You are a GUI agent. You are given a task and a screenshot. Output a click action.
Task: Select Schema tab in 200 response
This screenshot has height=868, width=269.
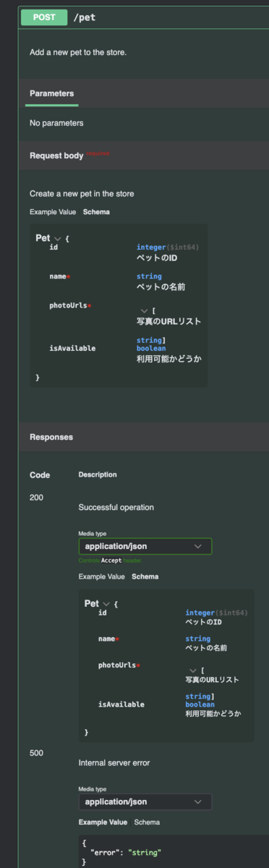click(145, 576)
